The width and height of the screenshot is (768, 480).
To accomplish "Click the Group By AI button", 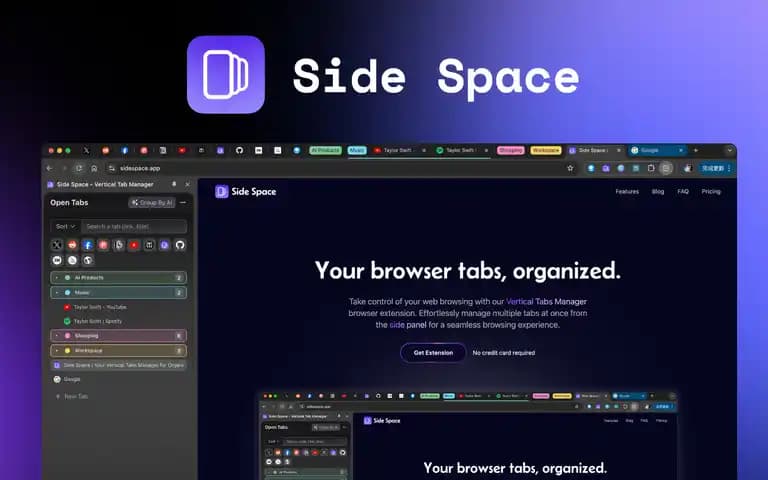I will click(x=152, y=202).
